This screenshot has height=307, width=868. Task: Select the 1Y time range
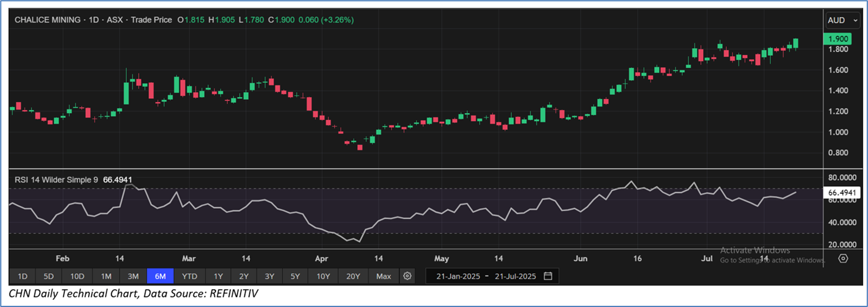(218, 276)
